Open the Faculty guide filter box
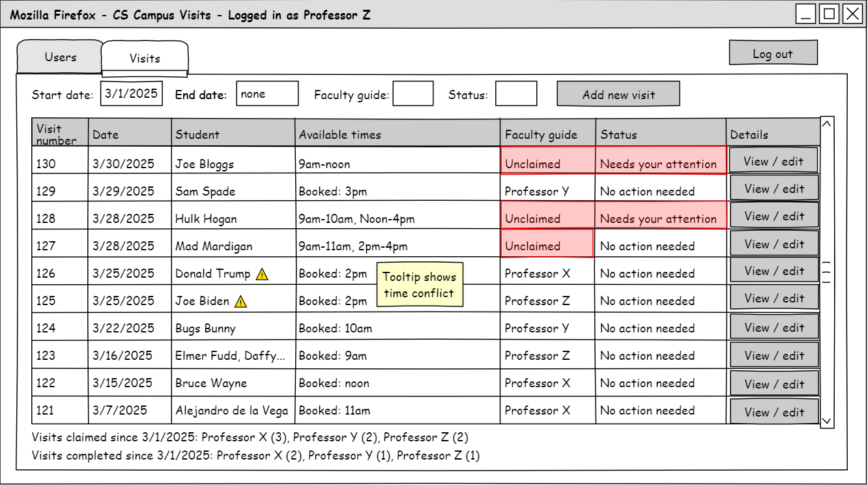The width and height of the screenshot is (868, 485). [x=413, y=94]
